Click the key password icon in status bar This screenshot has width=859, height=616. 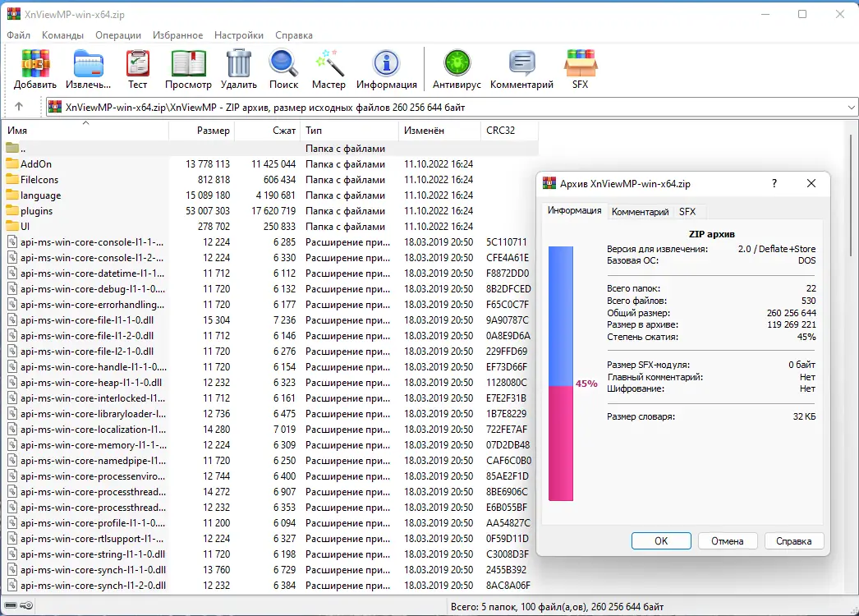coord(26,605)
